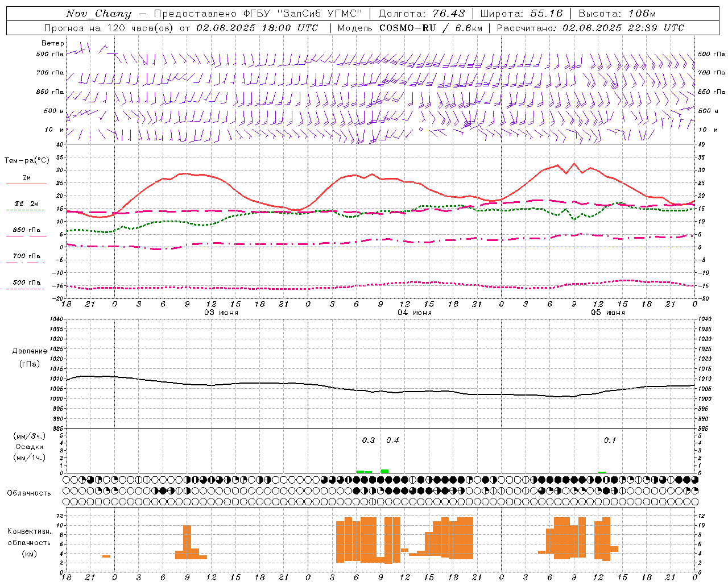
Task: Click the Рассчитано: 02.06.2025 22:39 UTC timestamp
Action: [x=590, y=28]
